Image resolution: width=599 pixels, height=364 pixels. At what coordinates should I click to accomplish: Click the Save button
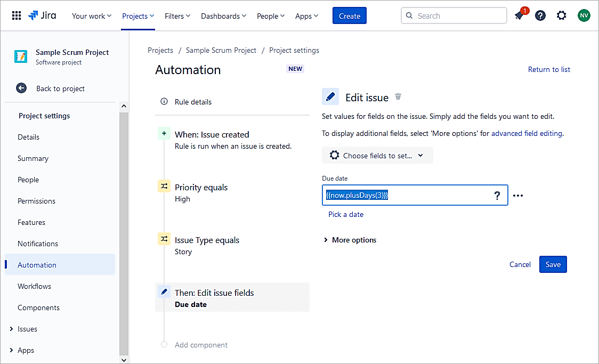[553, 264]
